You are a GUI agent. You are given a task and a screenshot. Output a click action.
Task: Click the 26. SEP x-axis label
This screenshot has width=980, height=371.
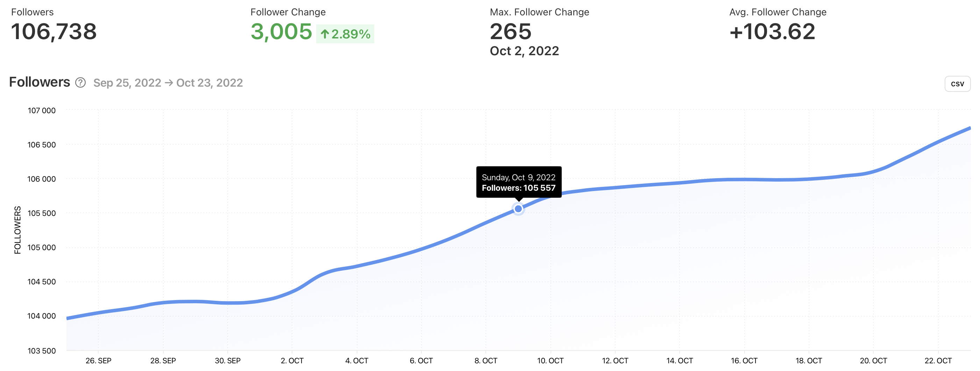99,361
